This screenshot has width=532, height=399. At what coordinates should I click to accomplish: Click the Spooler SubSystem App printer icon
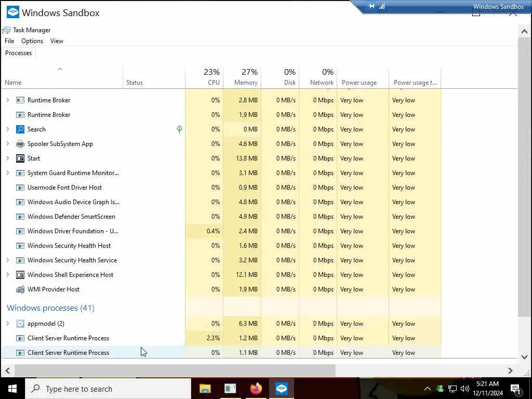tap(20, 144)
